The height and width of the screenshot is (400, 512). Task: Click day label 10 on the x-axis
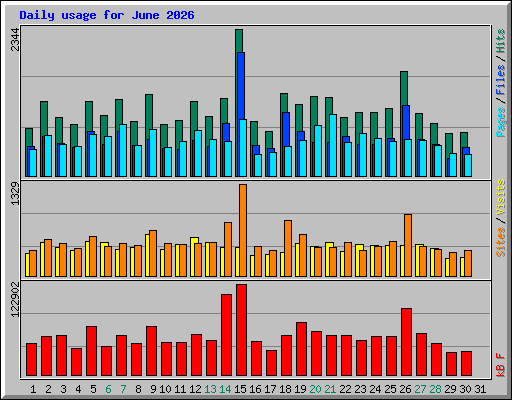165,389
